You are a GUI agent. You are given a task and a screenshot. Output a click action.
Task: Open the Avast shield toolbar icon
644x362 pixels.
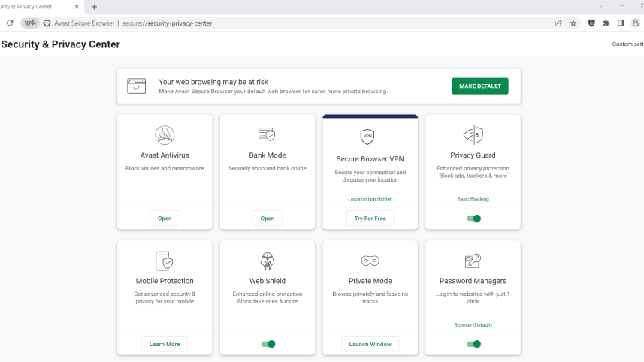[591, 23]
